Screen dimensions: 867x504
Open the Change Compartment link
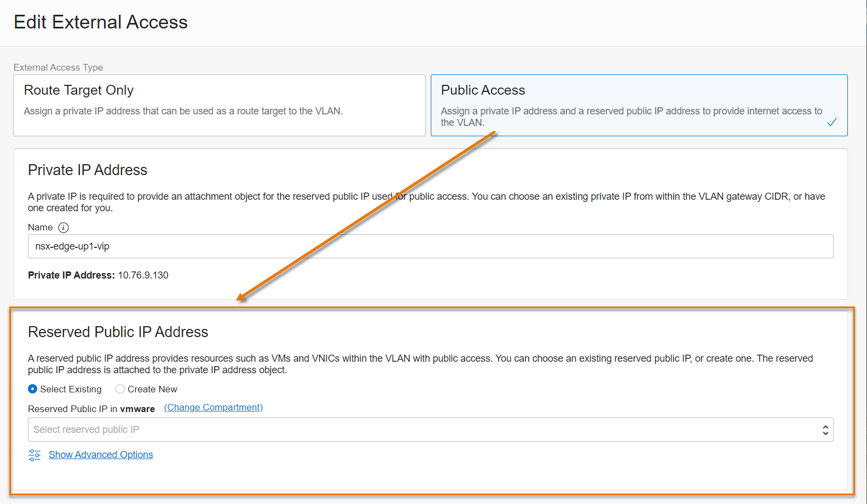point(213,408)
